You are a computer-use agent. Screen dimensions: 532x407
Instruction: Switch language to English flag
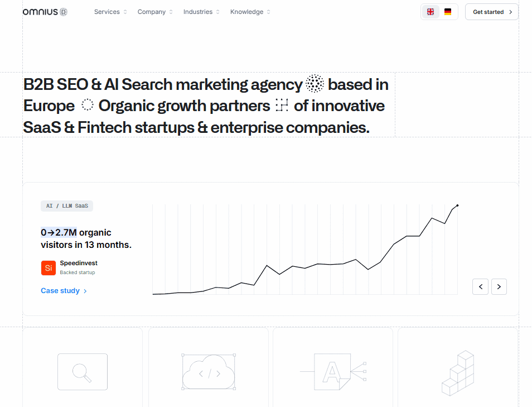click(x=431, y=12)
